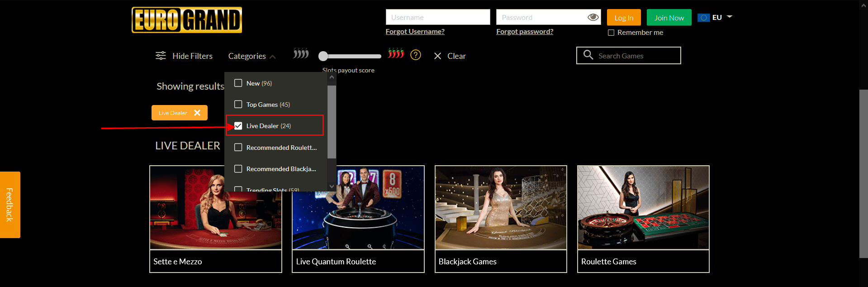Click the 'Roulette Games' title text
The width and height of the screenshot is (868, 287).
pos(608,262)
